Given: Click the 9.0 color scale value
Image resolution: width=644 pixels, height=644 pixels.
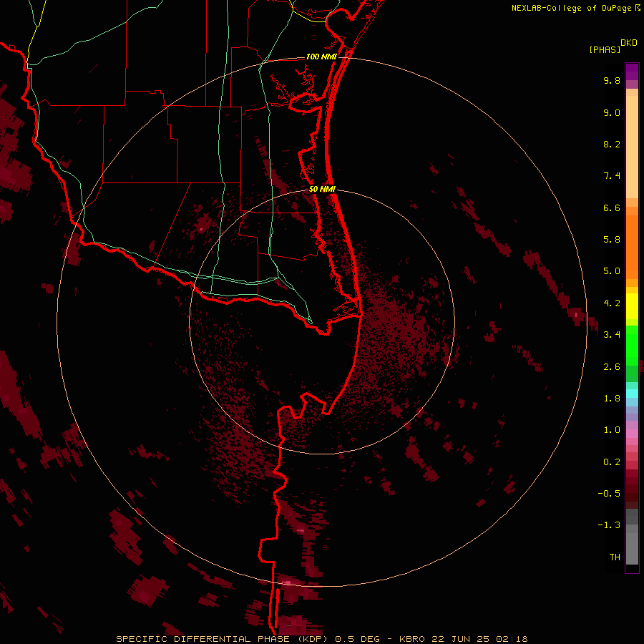Looking at the screenshot, I should pyautogui.click(x=612, y=112).
